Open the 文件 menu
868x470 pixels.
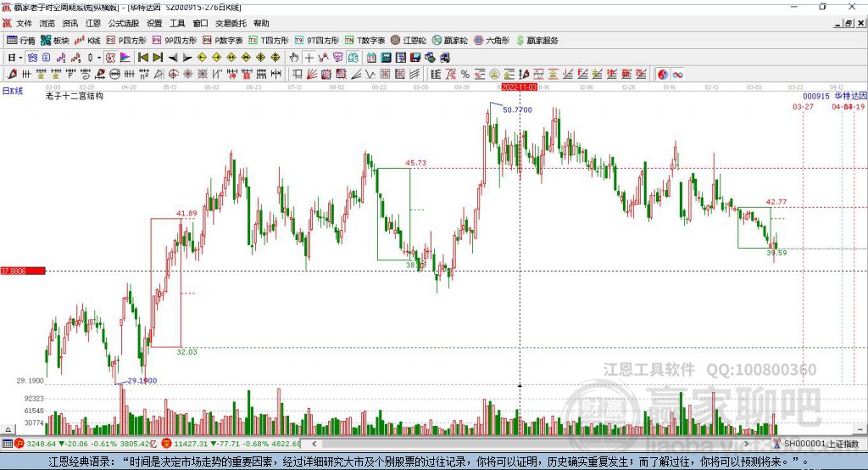[x=24, y=23]
